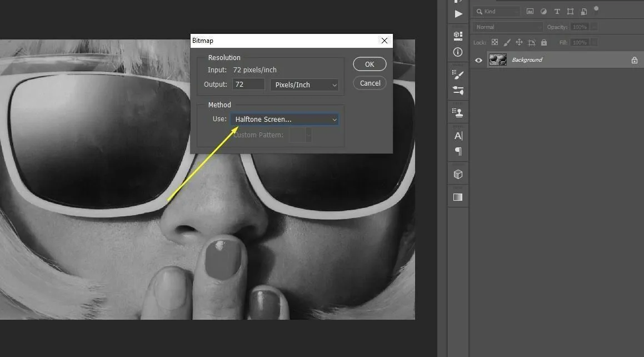644x357 pixels.
Task: Open the Paragraph panel icon
Action: coord(458,151)
